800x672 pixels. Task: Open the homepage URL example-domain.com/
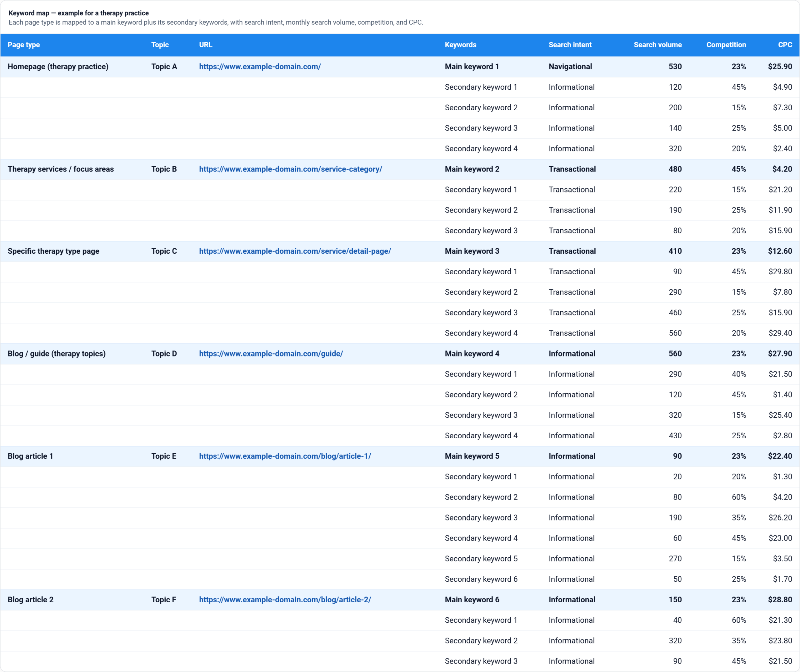pyautogui.click(x=260, y=67)
